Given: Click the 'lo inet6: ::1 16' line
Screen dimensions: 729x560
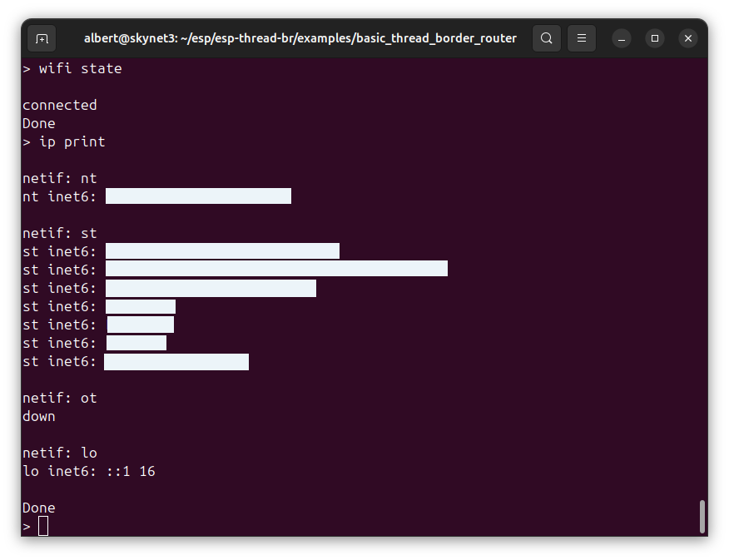Looking at the screenshot, I should tap(88, 471).
